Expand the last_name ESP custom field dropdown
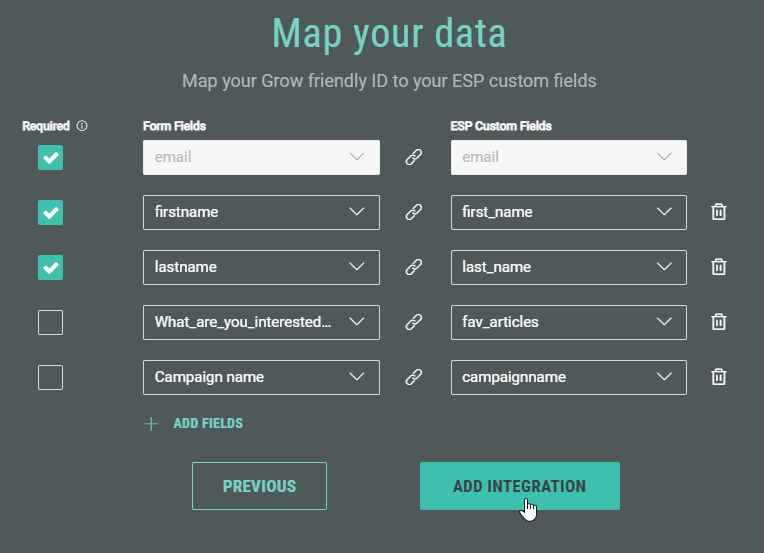This screenshot has width=764, height=553. pyautogui.click(x=568, y=267)
